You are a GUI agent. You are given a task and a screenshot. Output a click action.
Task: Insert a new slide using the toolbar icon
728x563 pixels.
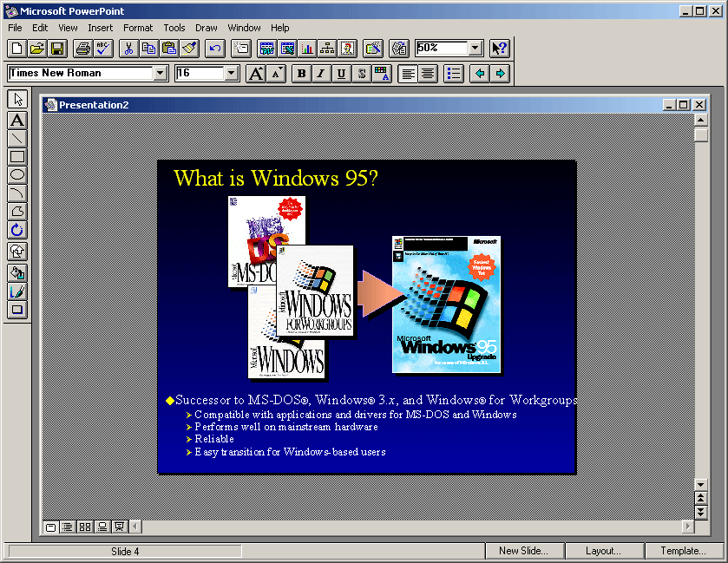click(x=241, y=49)
